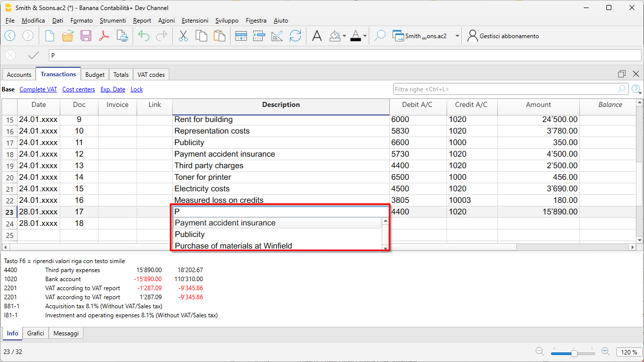Image resolution: width=644 pixels, height=362 pixels.
Task: Click the Filtra righe filter field
Action: click(505, 89)
